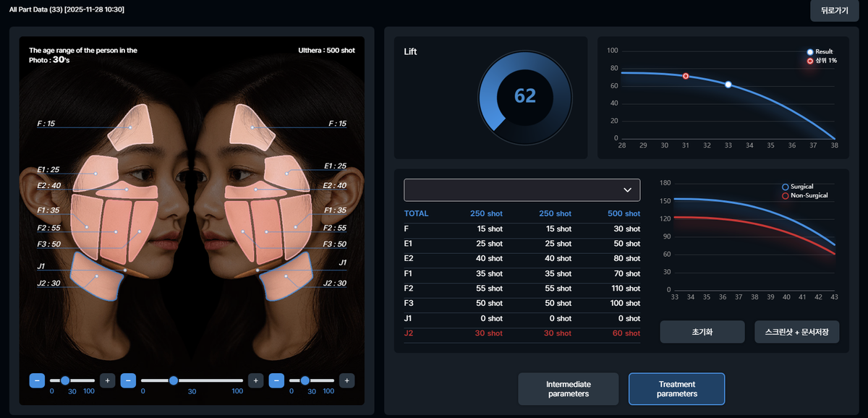Decrease the rightmost slider with its minus button
The image size is (868, 418).
(276, 380)
